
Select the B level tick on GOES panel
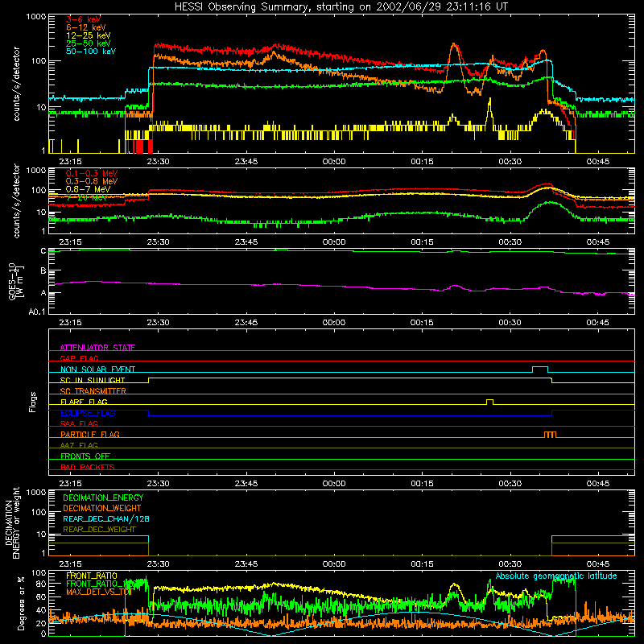(43, 270)
